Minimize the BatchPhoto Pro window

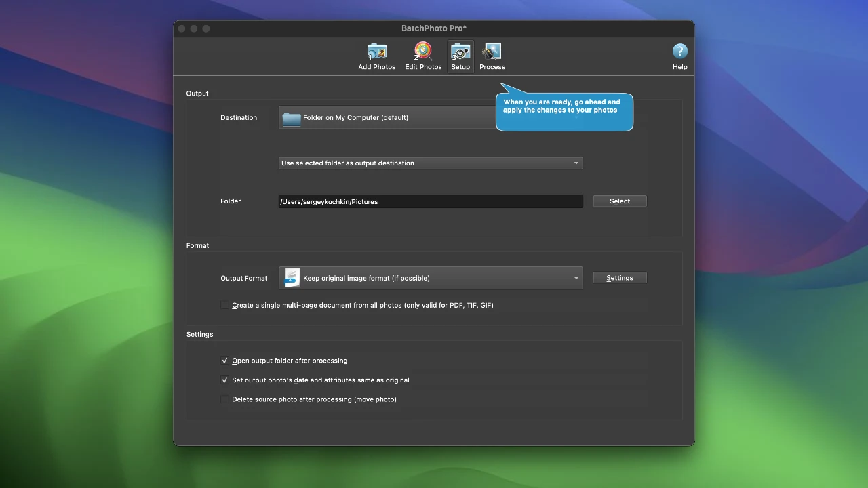pos(194,28)
